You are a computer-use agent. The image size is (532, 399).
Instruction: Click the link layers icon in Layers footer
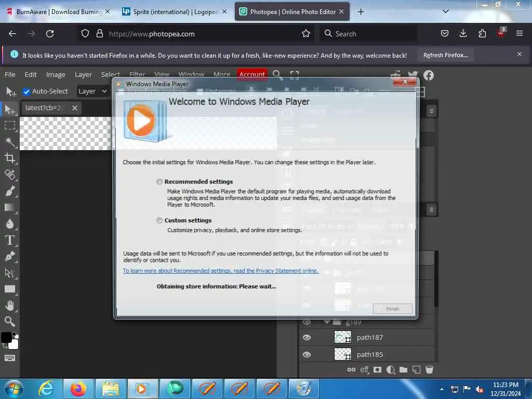(x=351, y=369)
